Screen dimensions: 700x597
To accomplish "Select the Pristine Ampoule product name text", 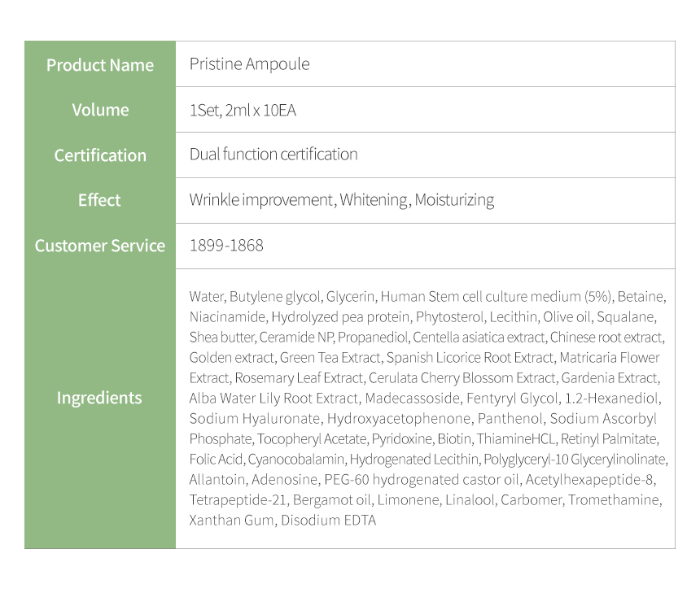I will point(250,64).
